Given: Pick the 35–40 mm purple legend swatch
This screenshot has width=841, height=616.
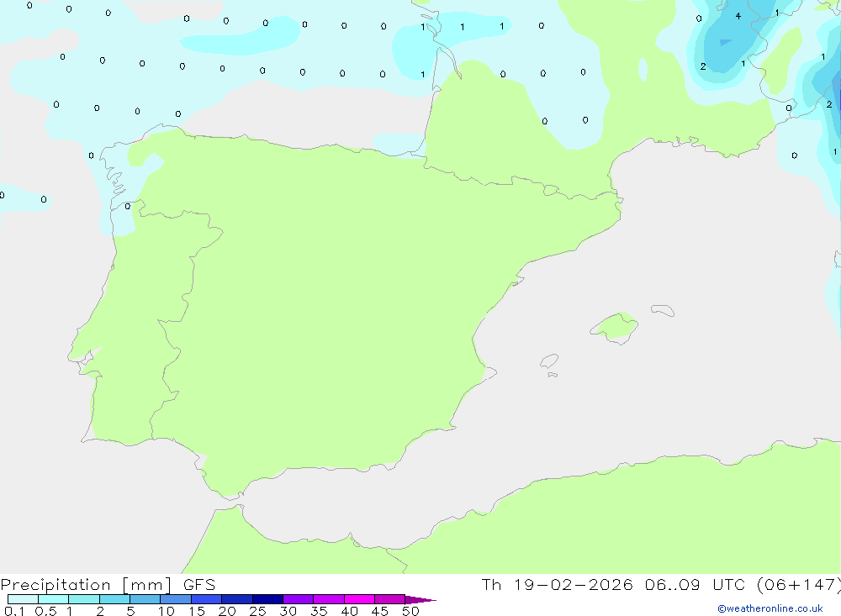Looking at the screenshot, I should pos(329,599).
